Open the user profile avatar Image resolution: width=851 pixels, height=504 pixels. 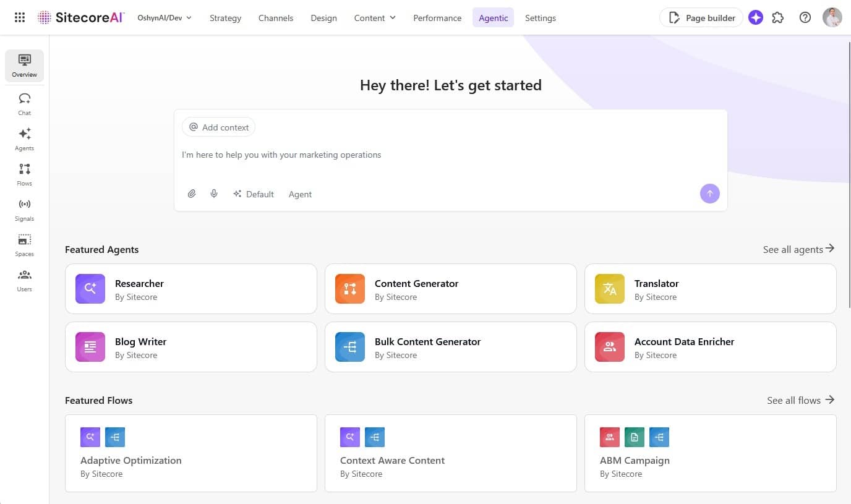[832, 17]
